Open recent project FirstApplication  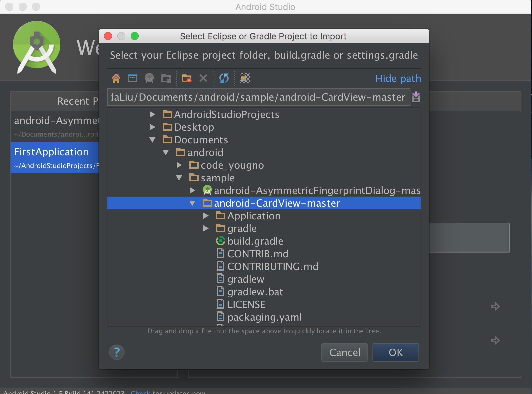coord(55,158)
